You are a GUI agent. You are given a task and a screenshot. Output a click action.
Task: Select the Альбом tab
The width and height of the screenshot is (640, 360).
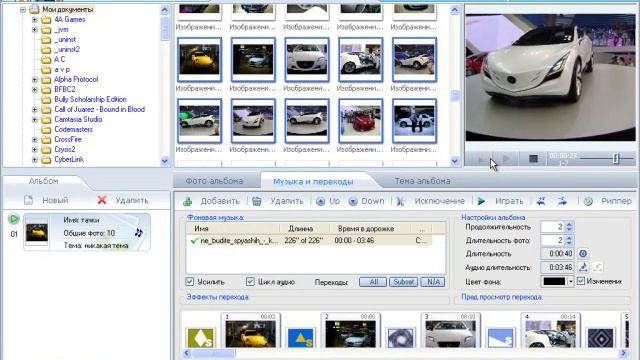(x=43, y=181)
